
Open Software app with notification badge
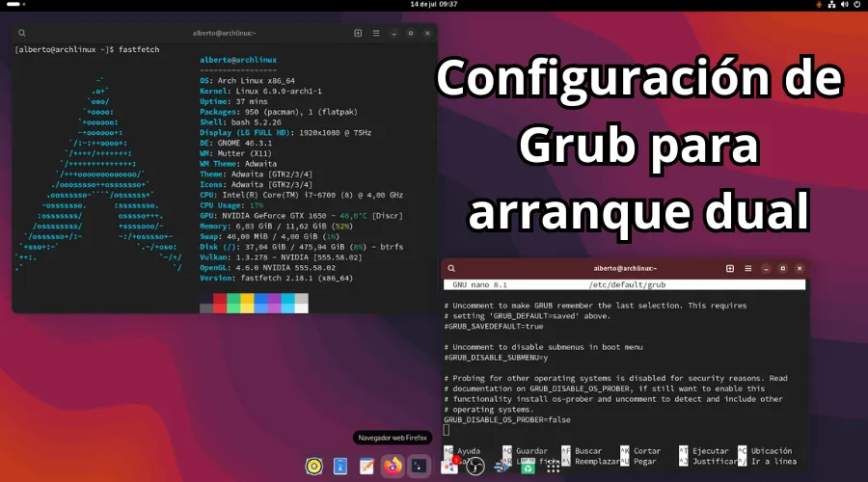pos(448,467)
